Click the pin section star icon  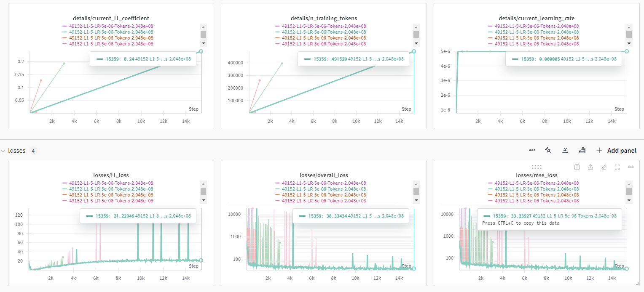point(548,150)
